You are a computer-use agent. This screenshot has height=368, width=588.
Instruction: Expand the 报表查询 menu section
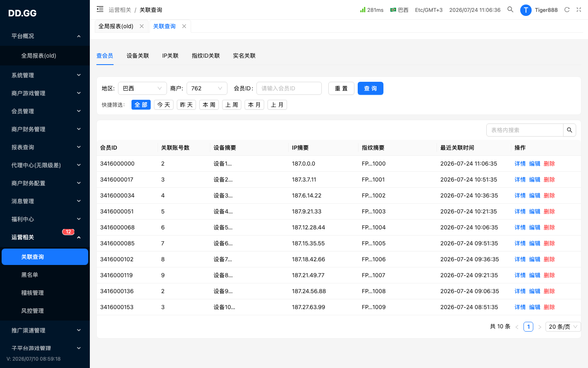coord(45,147)
